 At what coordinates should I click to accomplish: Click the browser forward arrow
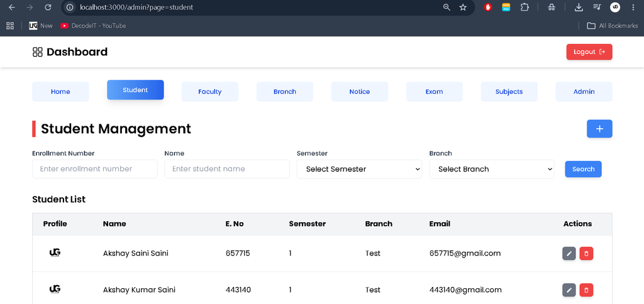click(30, 8)
